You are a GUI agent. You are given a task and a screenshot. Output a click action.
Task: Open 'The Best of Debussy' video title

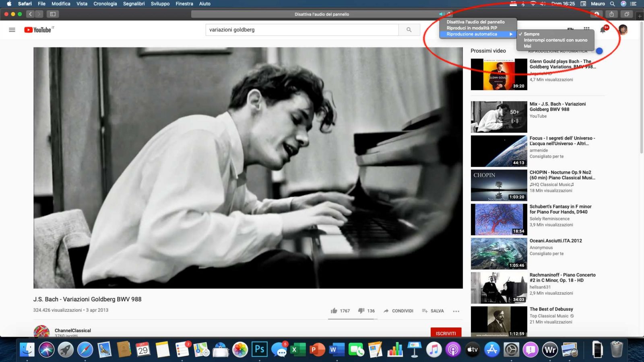click(551, 309)
